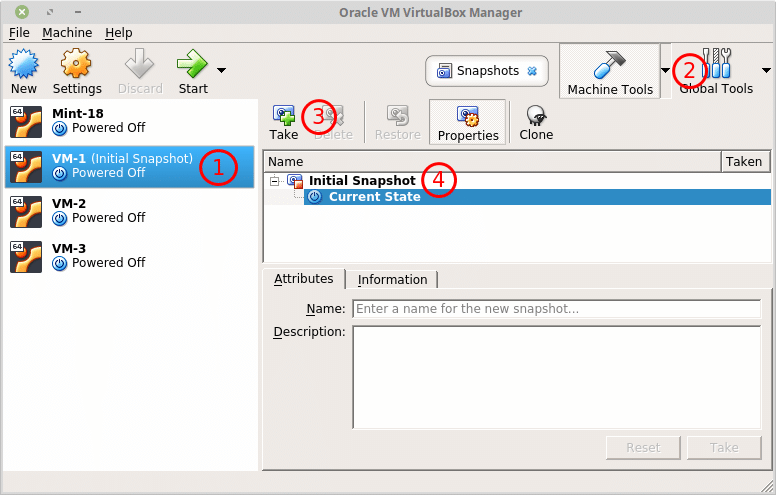This screenshot has width=776, height=495.
Task: Switch to the Attributes tab
Action: point(303,279)
